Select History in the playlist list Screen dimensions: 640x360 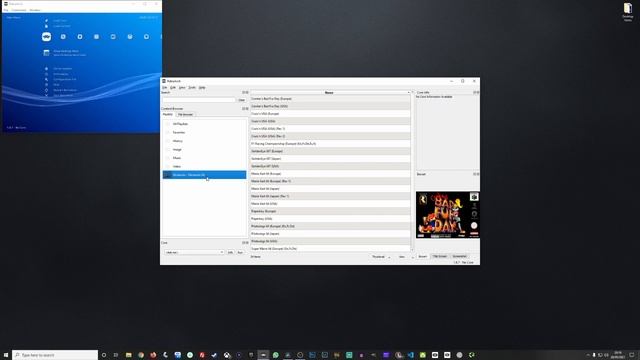pyautogui.click(x=204, y=141)
